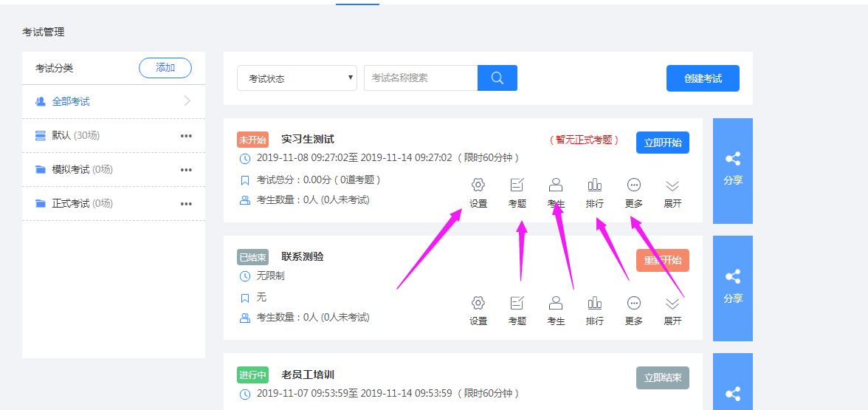Open settings for 实习生测试 exam

[478, 192]
